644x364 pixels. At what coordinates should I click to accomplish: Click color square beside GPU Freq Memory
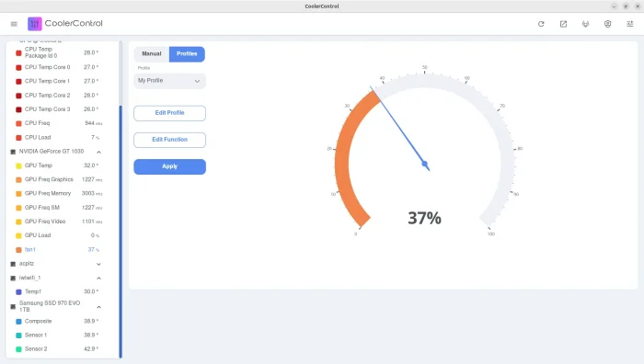[x=18, y=194]
